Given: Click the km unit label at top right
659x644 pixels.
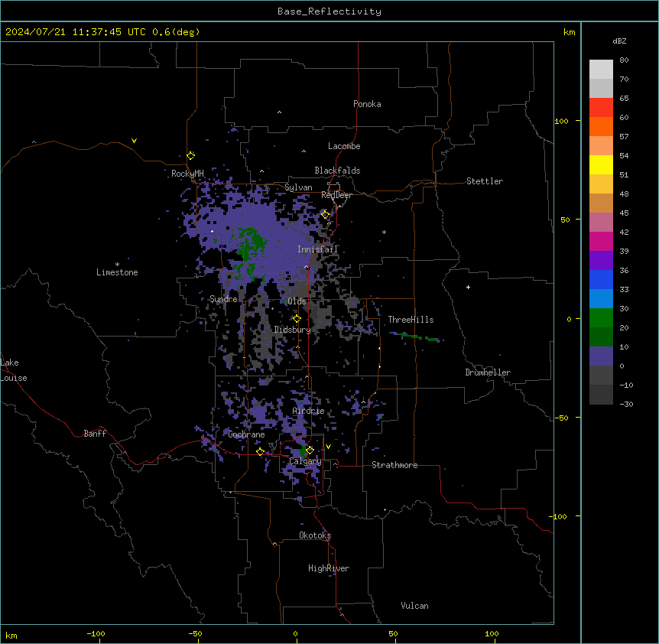Looking at the screenshot, I should 570,32.
